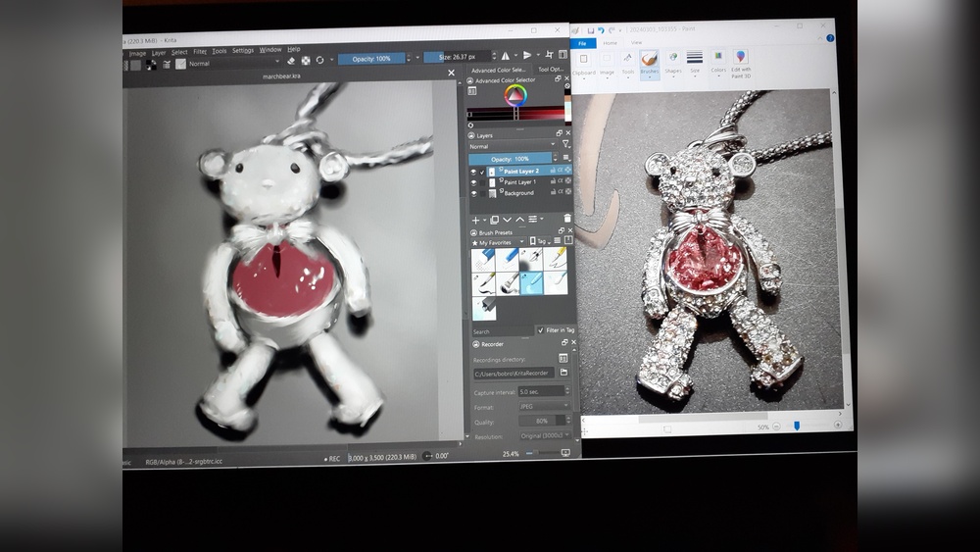Select the blue eraser brush preset
The height and width of the screenshot is (552, 980).
[x=483, y=259]
